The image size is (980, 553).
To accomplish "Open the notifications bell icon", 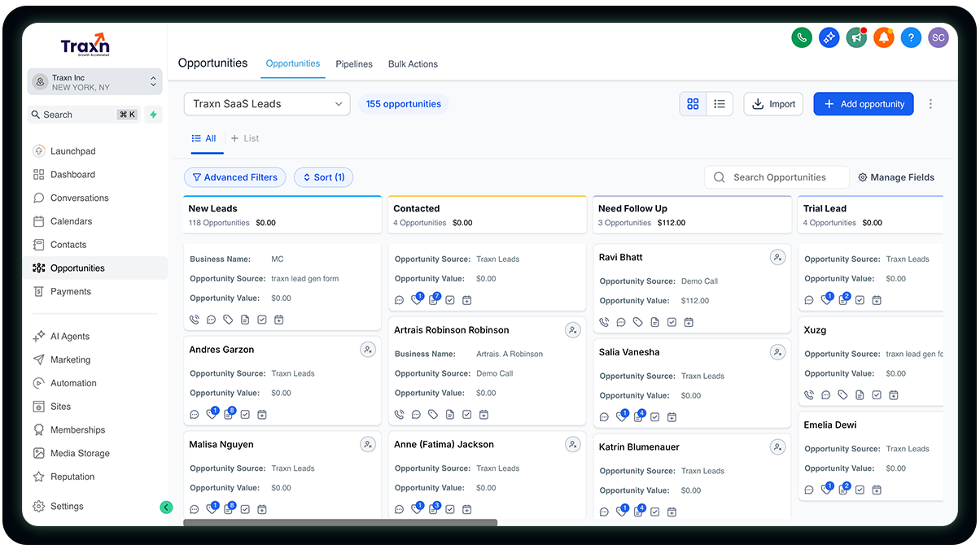I will tap(883, 37).
